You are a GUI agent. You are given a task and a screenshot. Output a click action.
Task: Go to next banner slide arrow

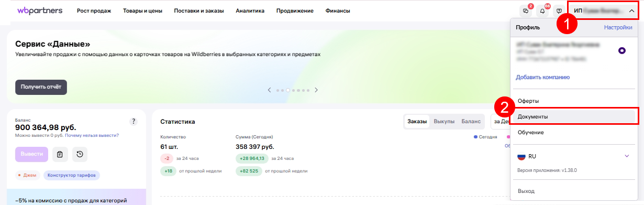pyautogui.click(x=316, y=90)
